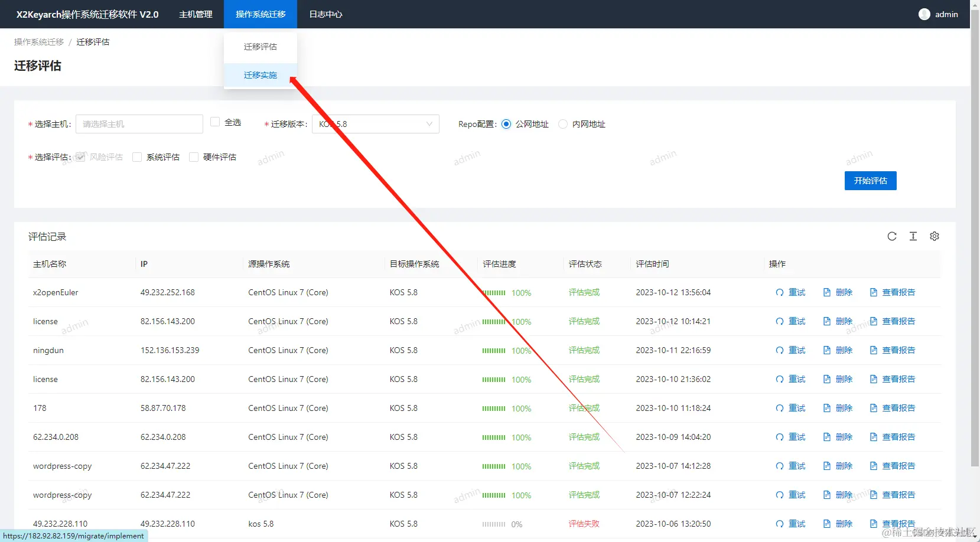
Task: Open the 迁移版本 KOS 5.8 dropdown
Action: click(x=376, y=124)
